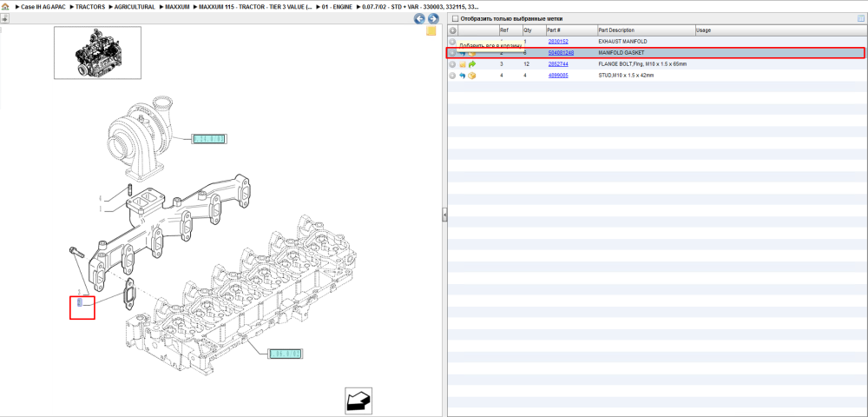The width and height of the screenshot is (868, 417).
Task: Open part number link 2830152
Action: point(558,42)
